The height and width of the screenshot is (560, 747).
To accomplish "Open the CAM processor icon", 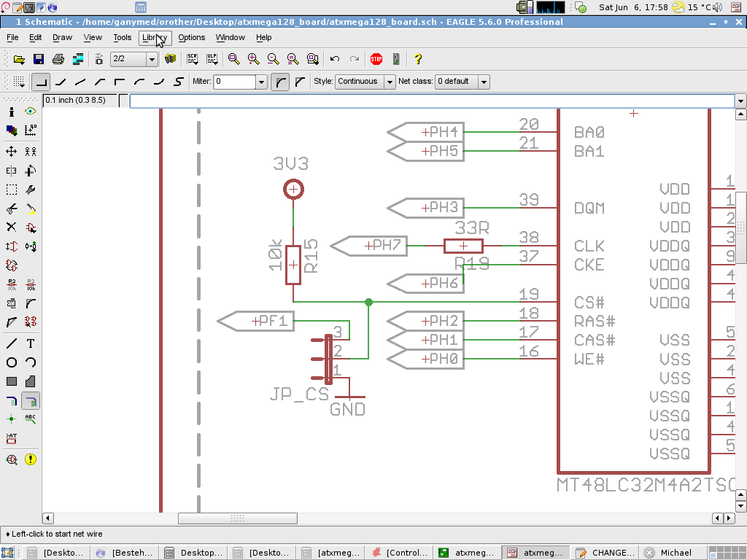I will click(77, 59).
